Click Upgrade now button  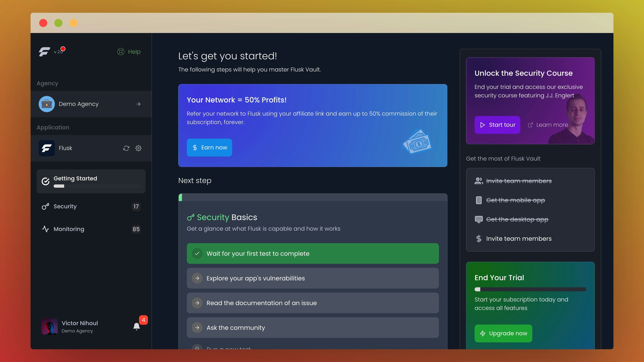(x=503, y=333)
